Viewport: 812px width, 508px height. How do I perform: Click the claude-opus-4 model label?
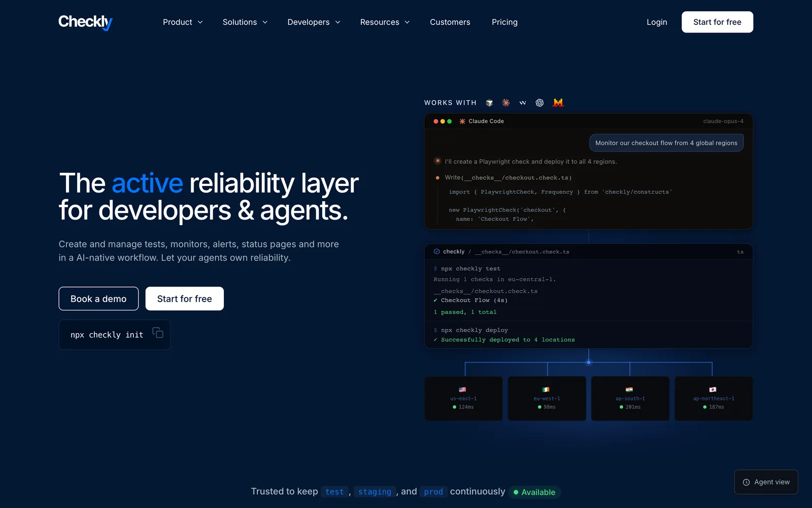click(x=723, y=121)
